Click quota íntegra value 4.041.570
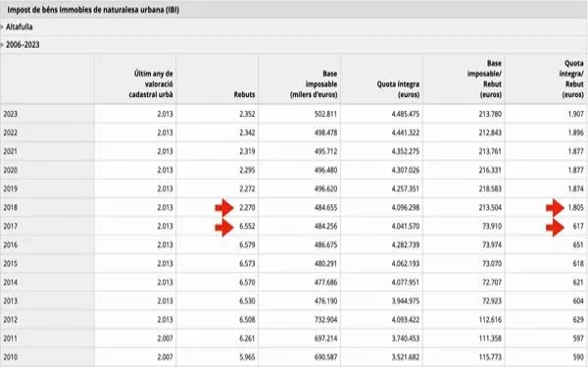This screenshot has width=588, height=368. 406,227
